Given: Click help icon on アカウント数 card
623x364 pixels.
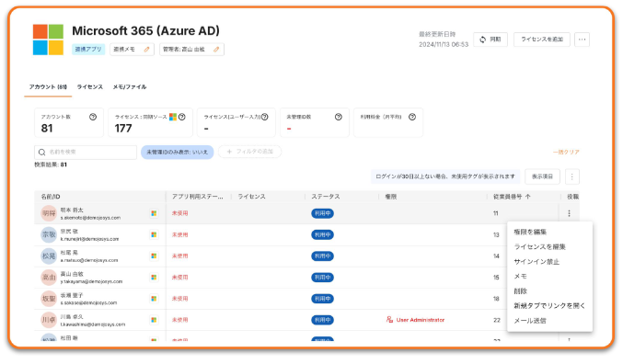Looking at the screenshot, I should 93,117.
